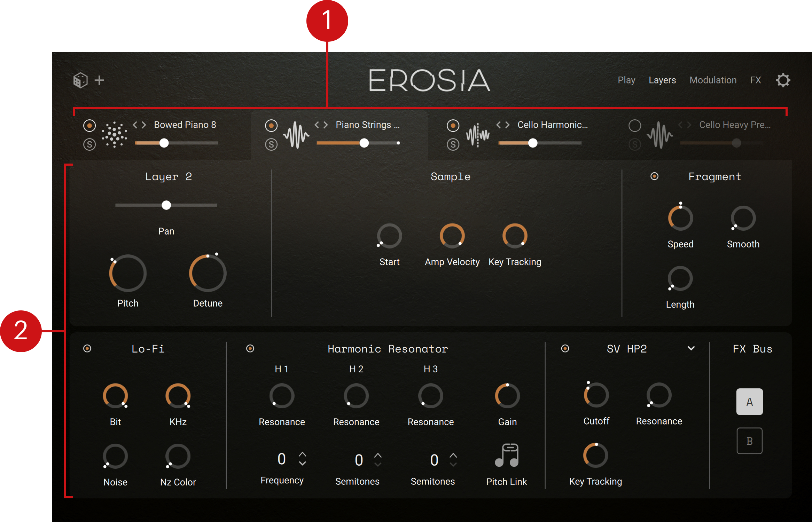Open settings with the gear icon
Screen dimensions: 812x522
point(783,80)
